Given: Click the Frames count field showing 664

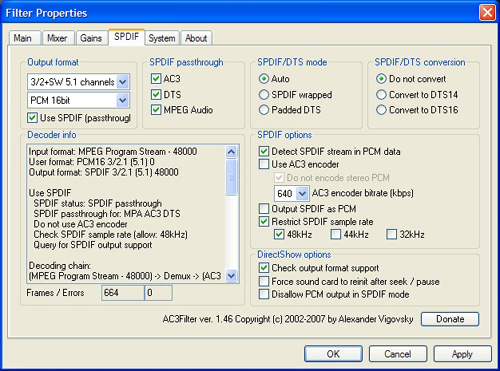Looking at the screenshot, I should (x=123, y=293).
